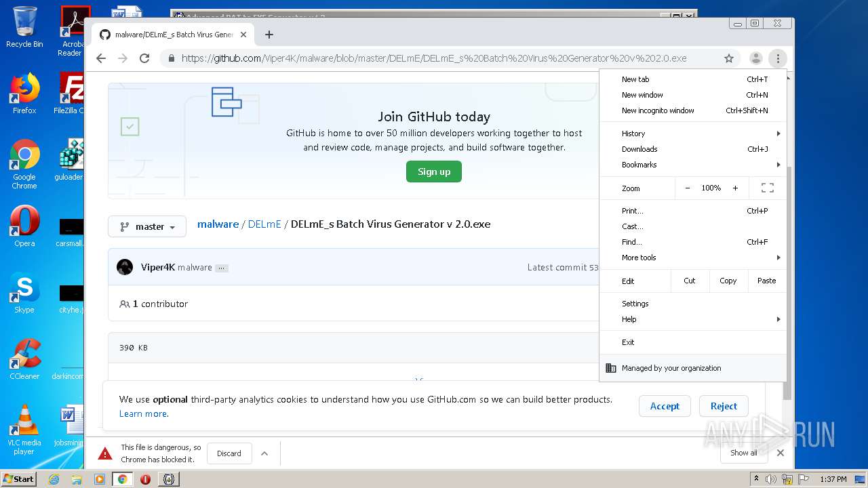The height and width of the screenshot is (488, 868).
Task: Go back with the browser back arrow
Action: click(101, 58)
